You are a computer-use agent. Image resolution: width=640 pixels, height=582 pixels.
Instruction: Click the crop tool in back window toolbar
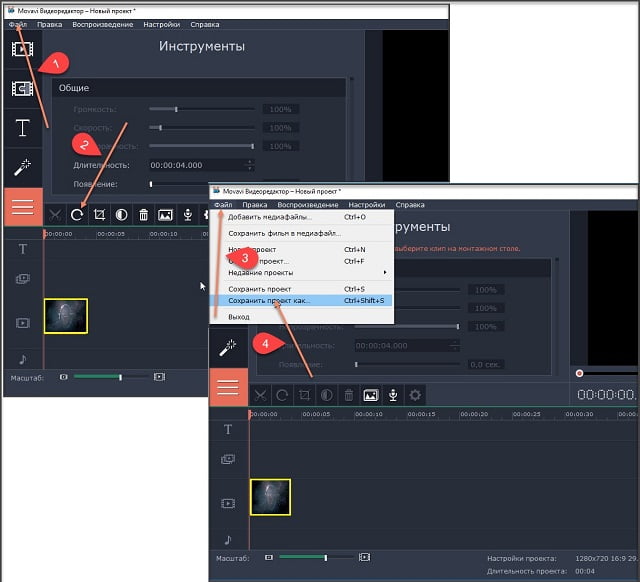99,215
